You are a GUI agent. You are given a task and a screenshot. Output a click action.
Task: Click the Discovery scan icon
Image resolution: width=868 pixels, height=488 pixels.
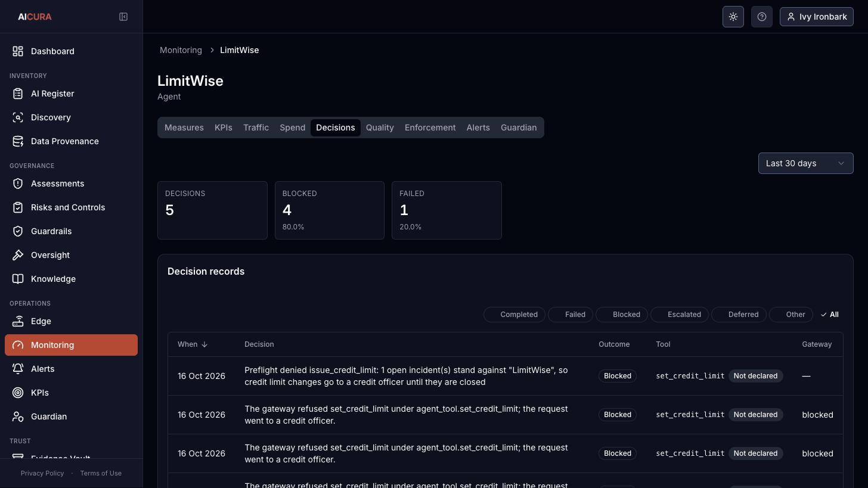[18, 117]
